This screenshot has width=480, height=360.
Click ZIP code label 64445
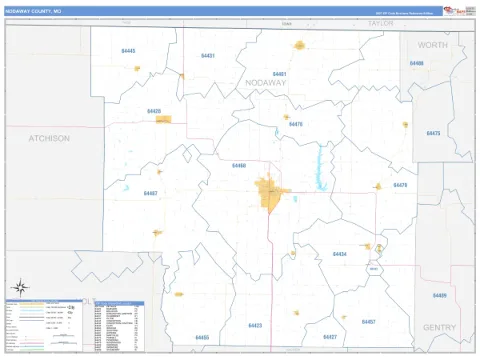click(128, 51)
